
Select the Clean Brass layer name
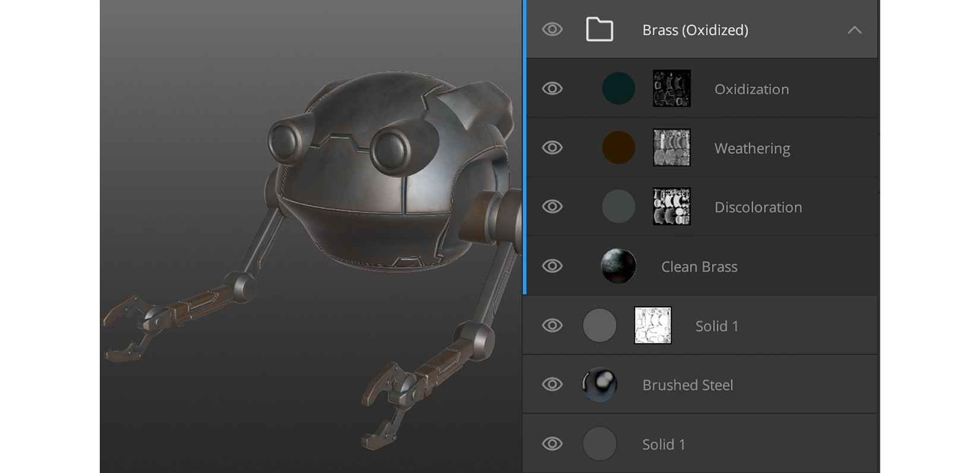[x=699, y=267]
